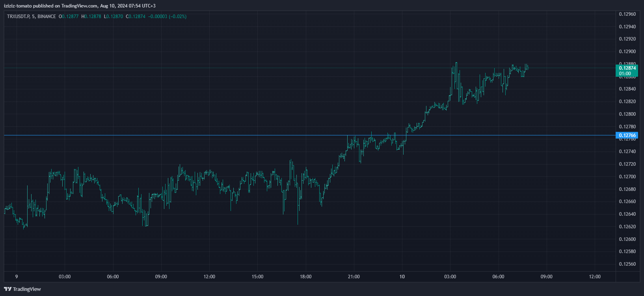Click the 0.12780 price axis label
Image resolution: width=644 pixels, height=296 pixels.
(627, 127)
